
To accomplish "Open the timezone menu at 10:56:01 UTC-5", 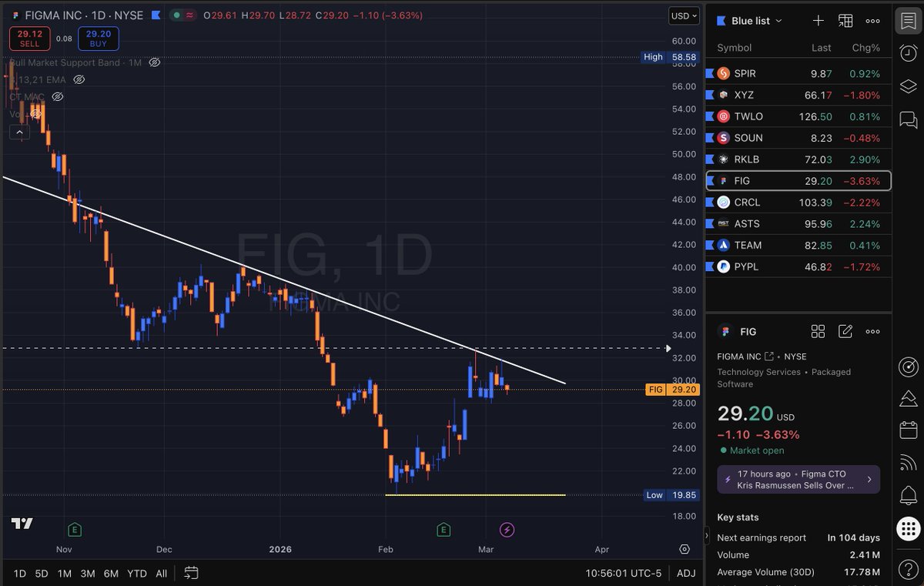I will tap(623, 573).
